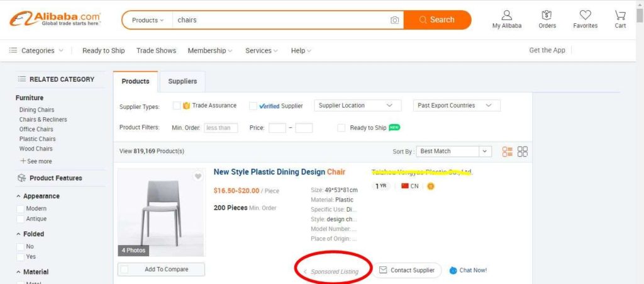This screenshot has height=284, width=644.
Task: Switch to list view layout icon
Action: 508,152
